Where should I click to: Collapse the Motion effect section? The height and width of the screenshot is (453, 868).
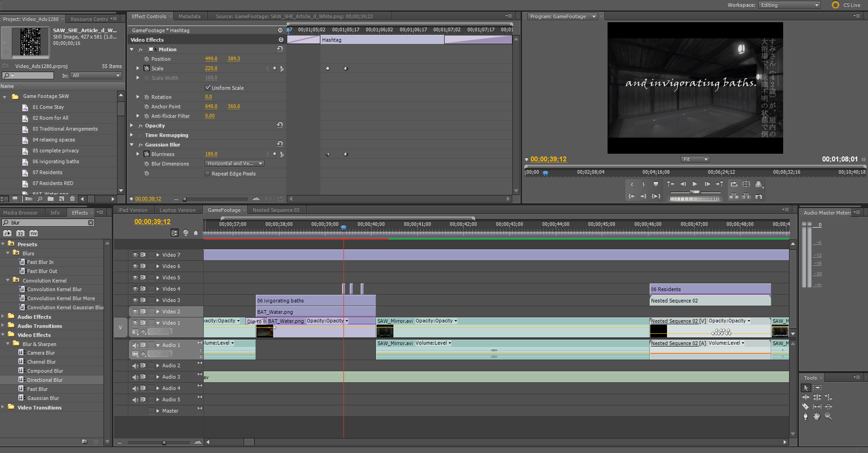pyautogui.click(x=132, y=49)
